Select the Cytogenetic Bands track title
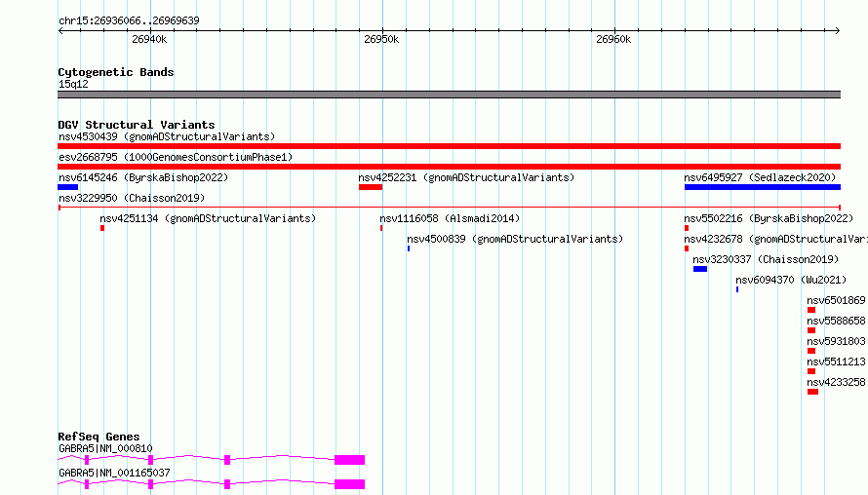Image resolution: width=868 pixels, height=495 pixels. [116, 72]
